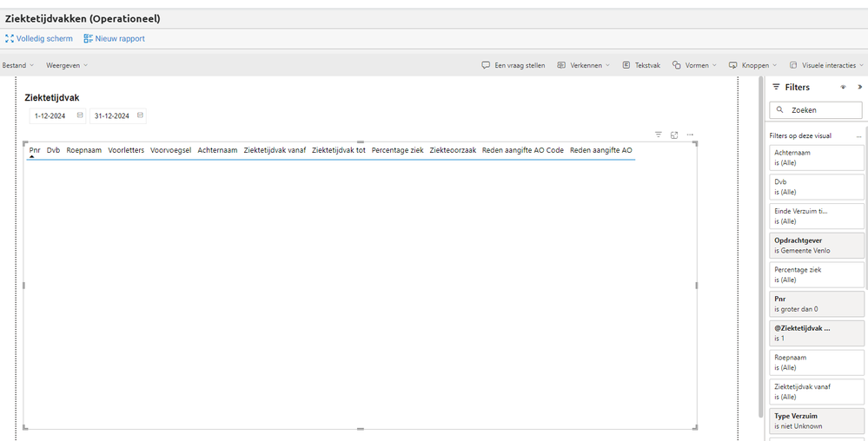Viewport: 868px width, 441px height.
Task: Click the Visuele interacties icon
Action: [x=793, y=65]
